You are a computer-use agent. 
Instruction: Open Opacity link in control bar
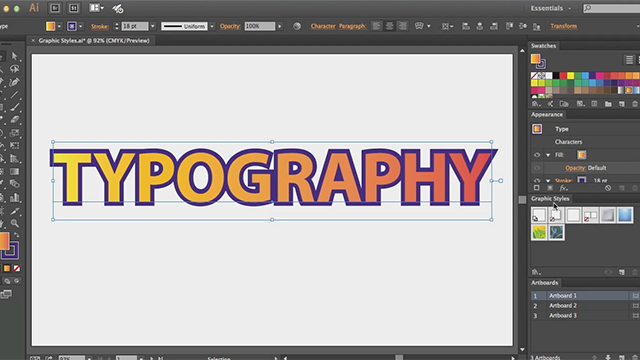click(230, 26)
